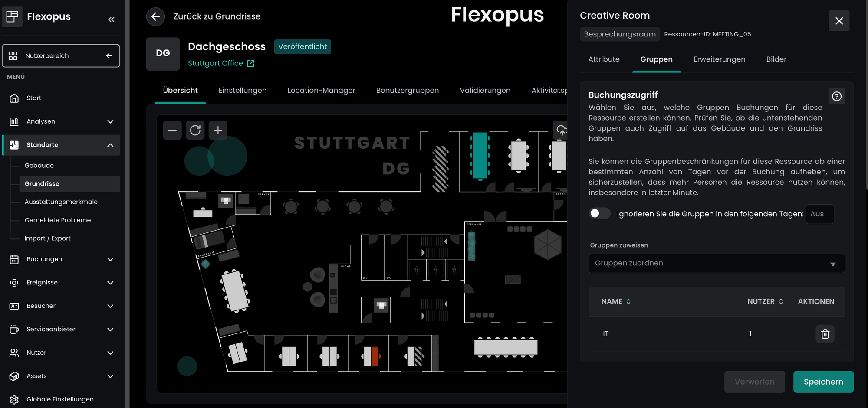Delete the IT group with trash icon
Screen dimensions: 868x408
[825, 334]
